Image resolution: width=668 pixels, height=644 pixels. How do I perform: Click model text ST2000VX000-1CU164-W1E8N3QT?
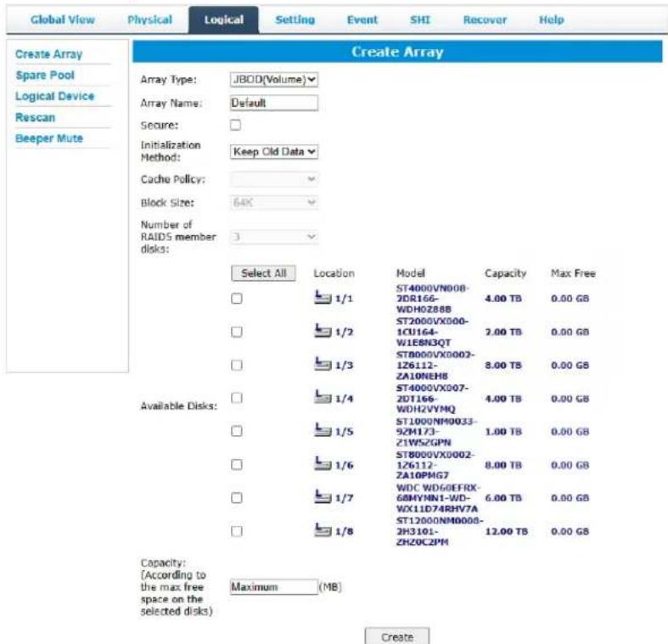click(432, 332)
